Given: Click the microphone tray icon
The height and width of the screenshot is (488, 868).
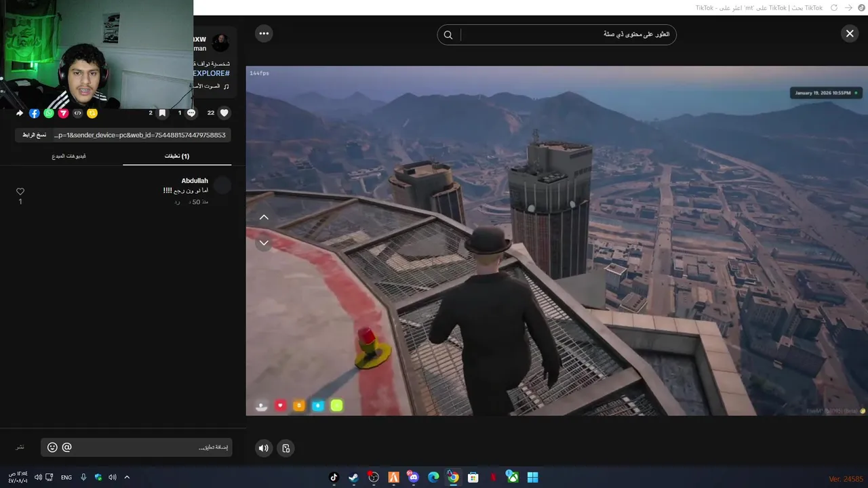Looking at the screenshot, I should click(x=83, y=477).
